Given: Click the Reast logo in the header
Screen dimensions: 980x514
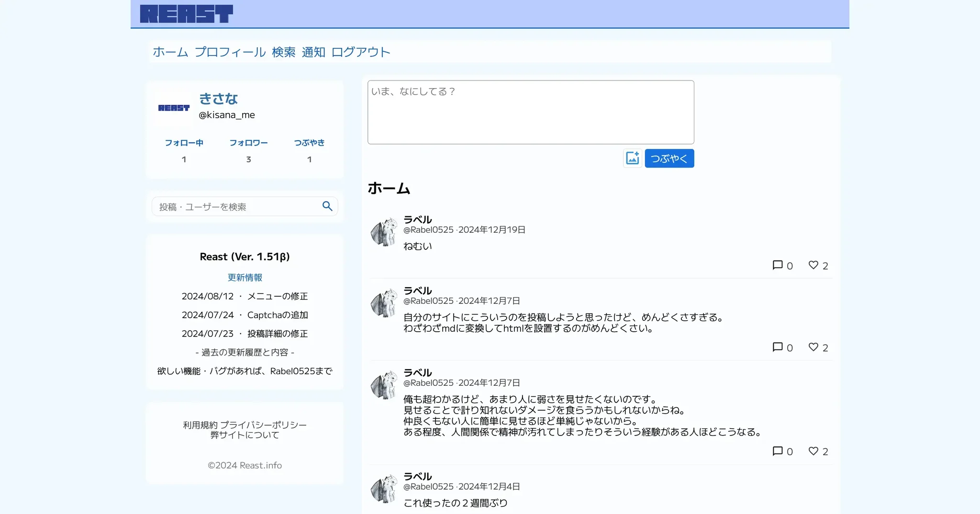Looking at the screenshot, I should (x=186, y=14).
